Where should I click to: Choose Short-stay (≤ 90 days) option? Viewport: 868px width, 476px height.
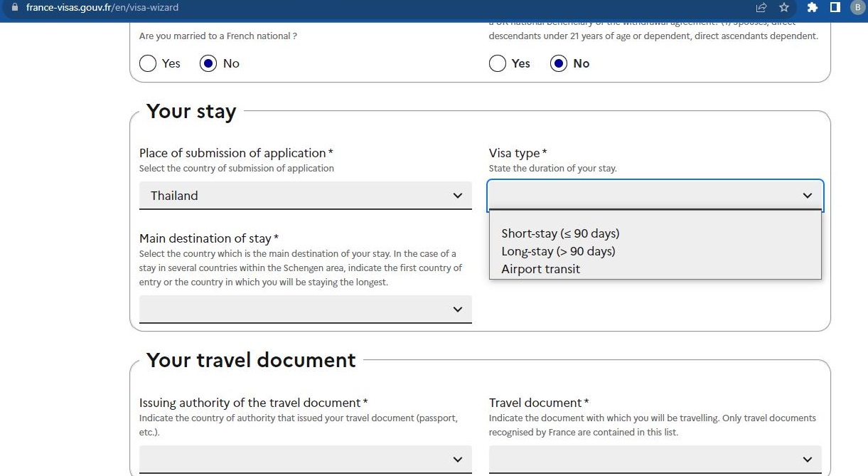(x=561, y=233)
